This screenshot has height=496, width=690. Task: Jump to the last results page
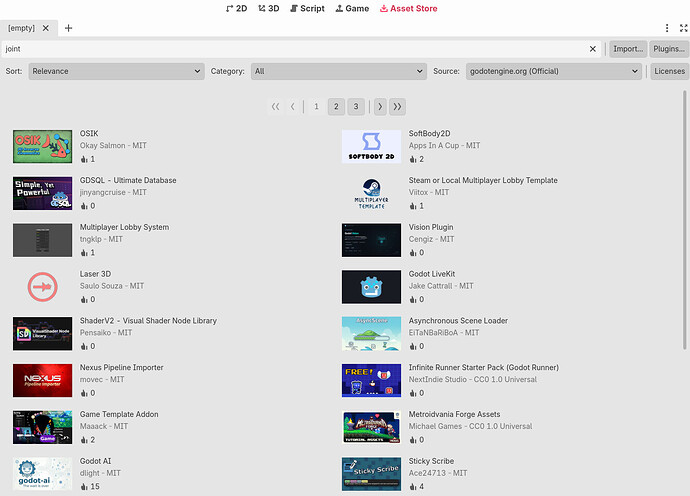[397, 107]
